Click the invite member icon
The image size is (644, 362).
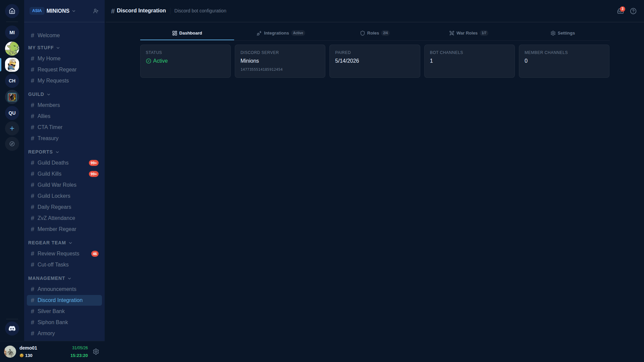point(96,11)
